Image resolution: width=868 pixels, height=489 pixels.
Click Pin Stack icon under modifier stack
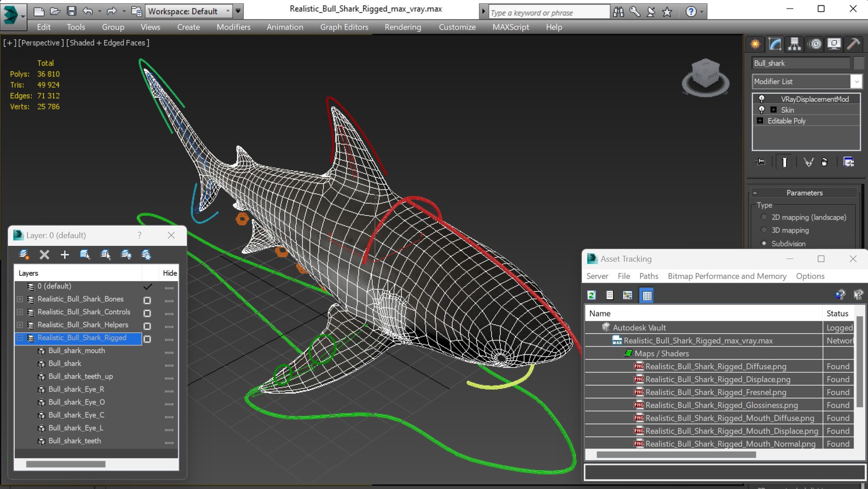pyautogui.click(x=760, y=162)
